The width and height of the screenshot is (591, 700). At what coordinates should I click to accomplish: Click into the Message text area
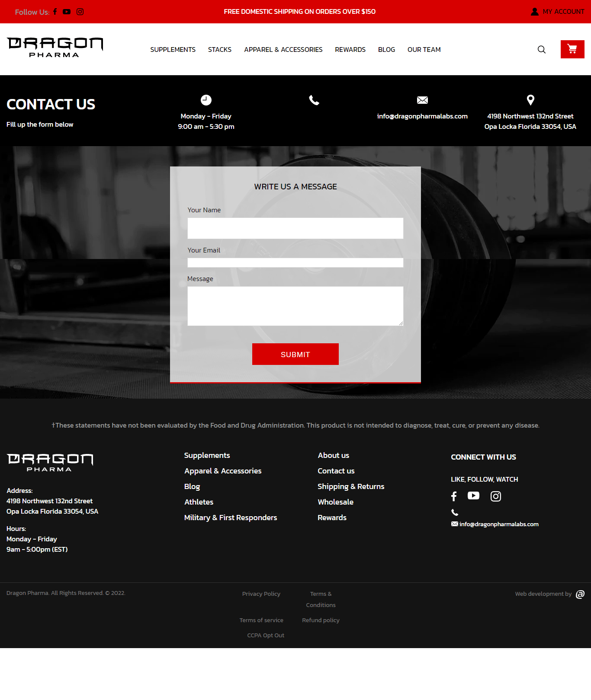pos(295,306)
